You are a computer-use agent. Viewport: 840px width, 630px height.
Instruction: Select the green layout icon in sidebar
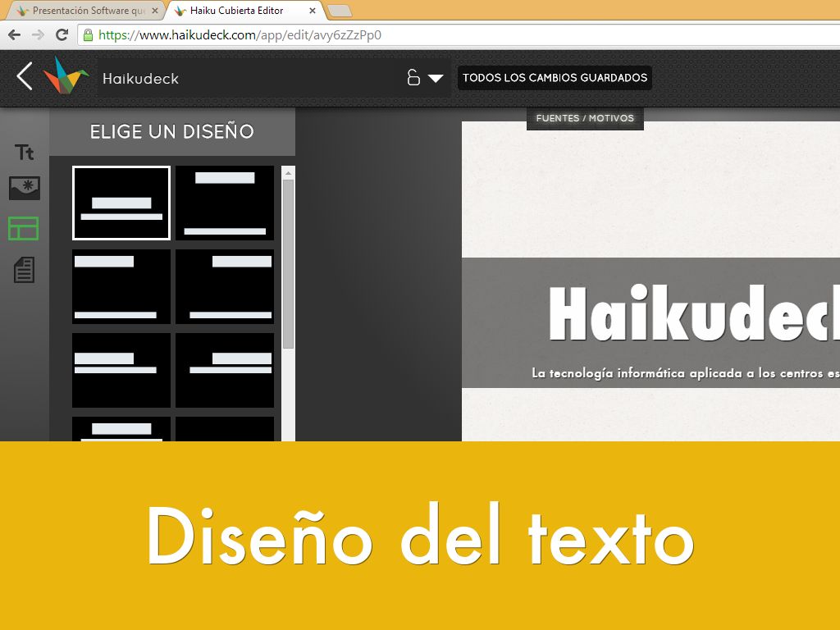click(24, 229)
